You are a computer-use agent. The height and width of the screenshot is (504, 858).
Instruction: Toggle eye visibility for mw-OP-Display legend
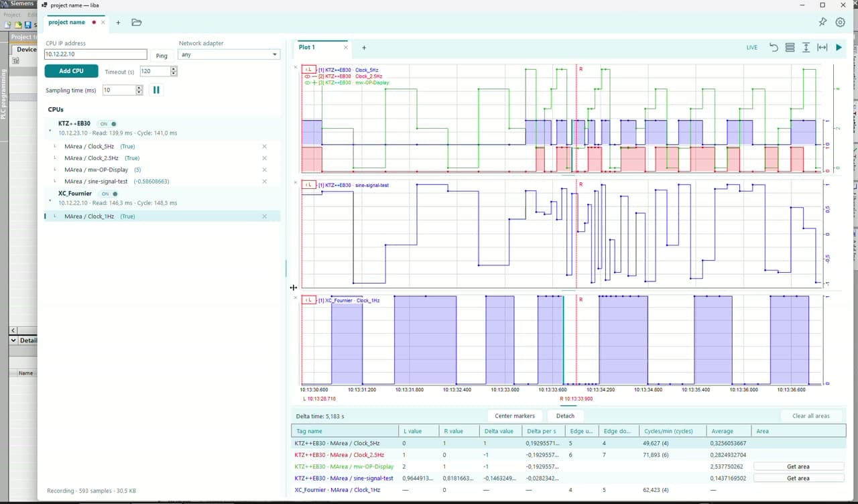coord(307,82)
